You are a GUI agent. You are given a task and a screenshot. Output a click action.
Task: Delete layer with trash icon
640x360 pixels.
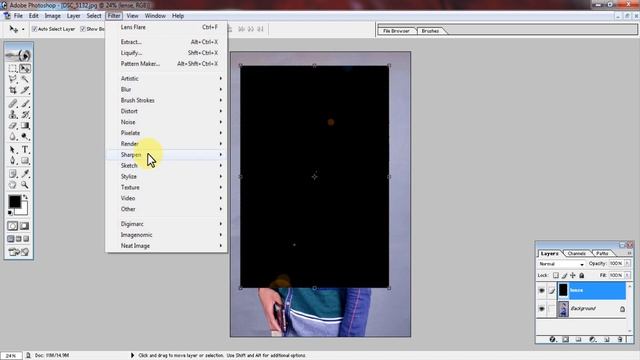coord(620,339)
